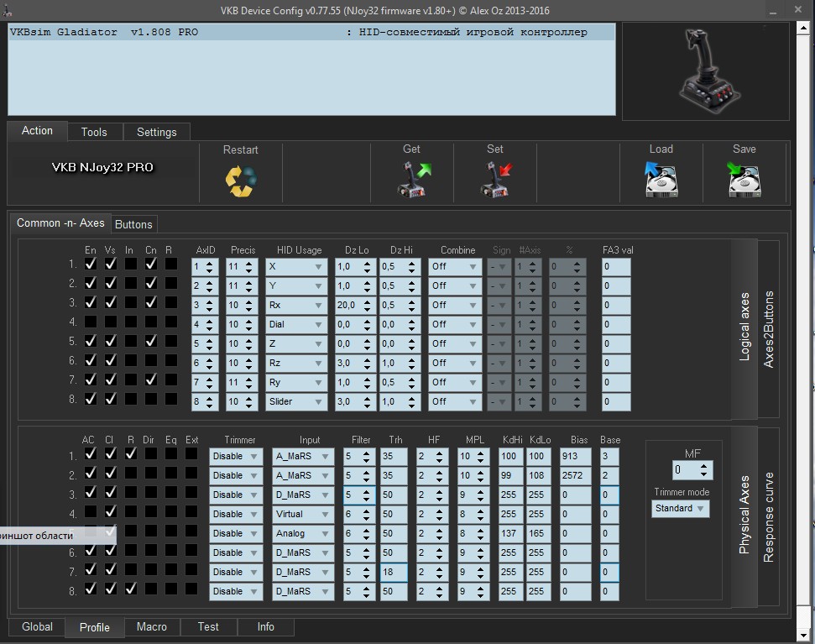Click the Bias field showing 2572
815x644 pixels.
click(x=575, y=475)
